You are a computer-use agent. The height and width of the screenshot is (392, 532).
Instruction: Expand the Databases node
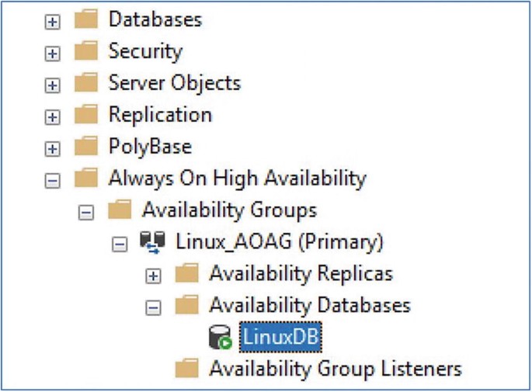pos(53,22)
